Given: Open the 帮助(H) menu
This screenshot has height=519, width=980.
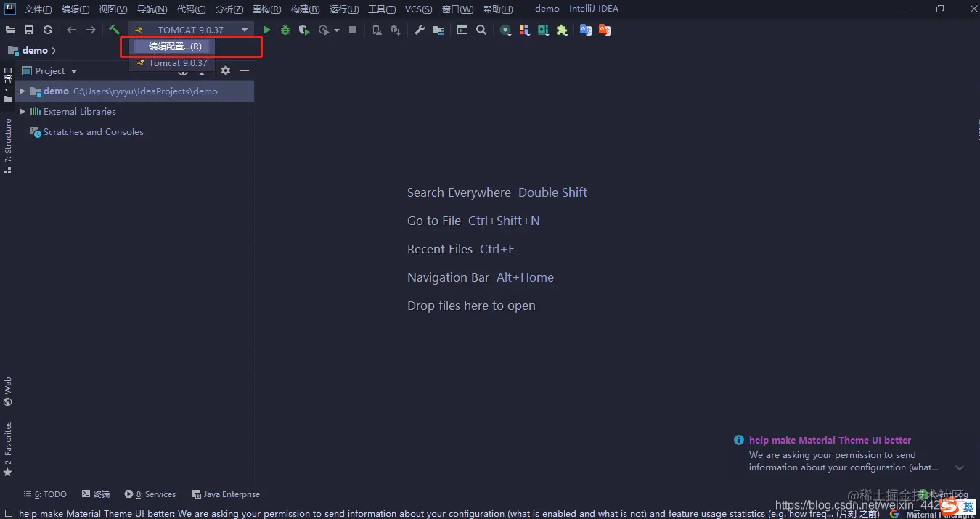Looking at the screenshot, I should 497,9.
